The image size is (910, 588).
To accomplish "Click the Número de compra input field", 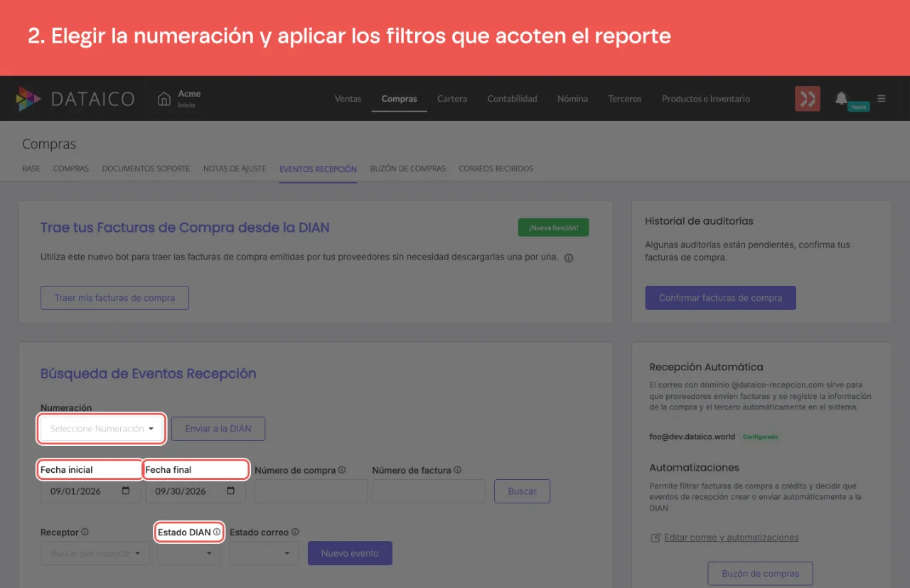I will [x=311, y=491].
